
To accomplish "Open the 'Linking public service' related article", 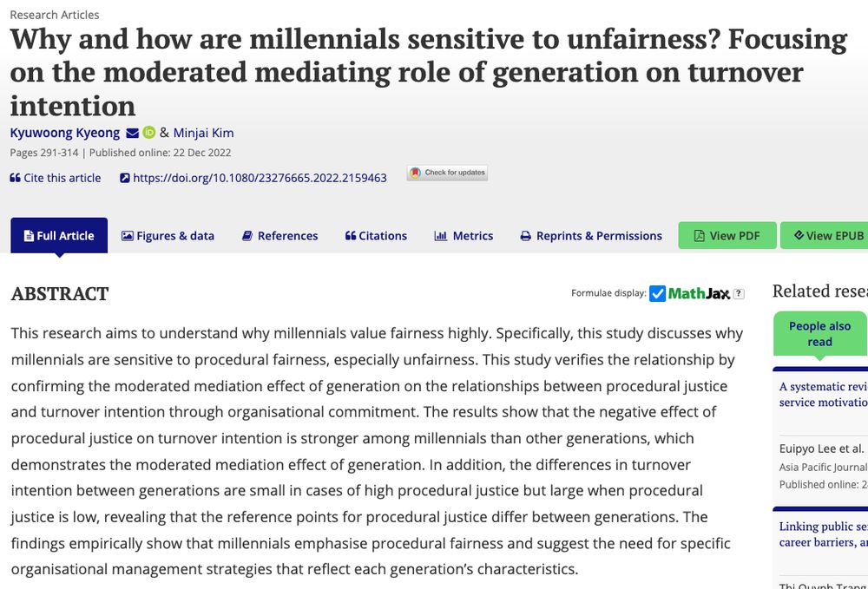I will point(823,534).
